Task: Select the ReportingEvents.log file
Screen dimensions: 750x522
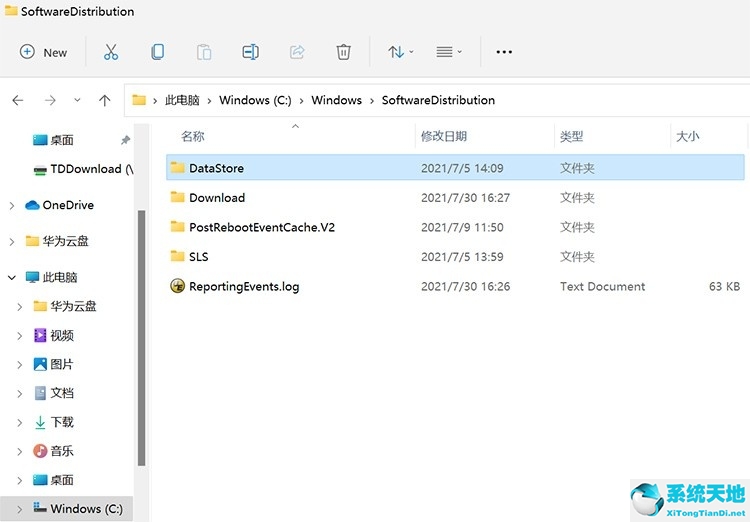Action: 455,287
